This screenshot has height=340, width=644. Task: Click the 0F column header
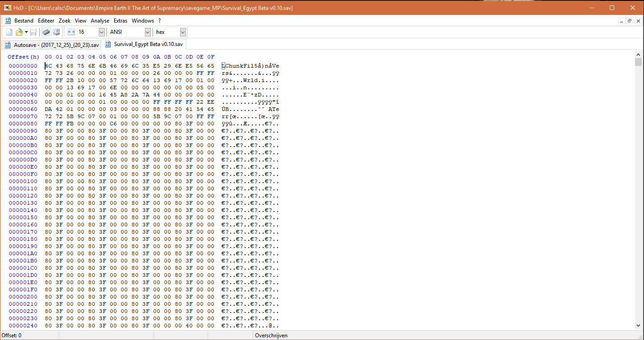tap(211, 57)
